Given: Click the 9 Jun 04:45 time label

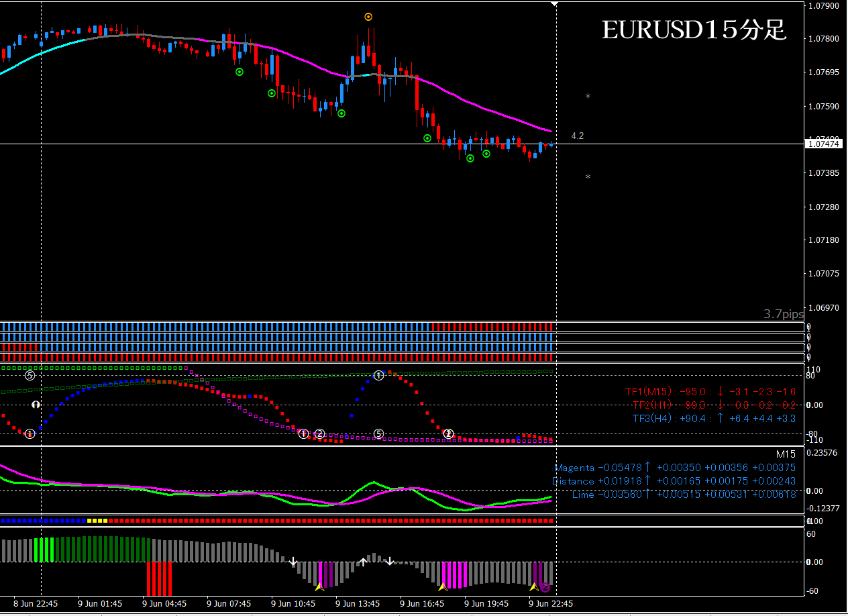Looking at the screenshot, I should pos(164,604).
